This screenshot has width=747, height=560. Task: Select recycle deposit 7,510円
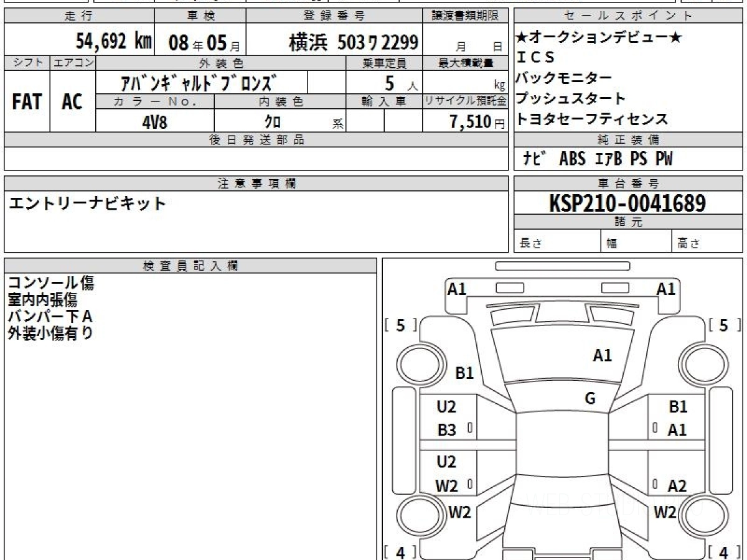tap(477, 122)
